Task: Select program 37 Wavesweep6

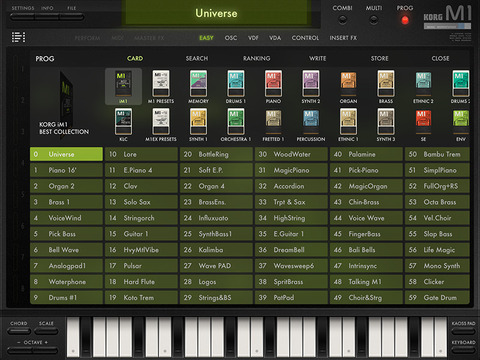Action: [291, 266]
